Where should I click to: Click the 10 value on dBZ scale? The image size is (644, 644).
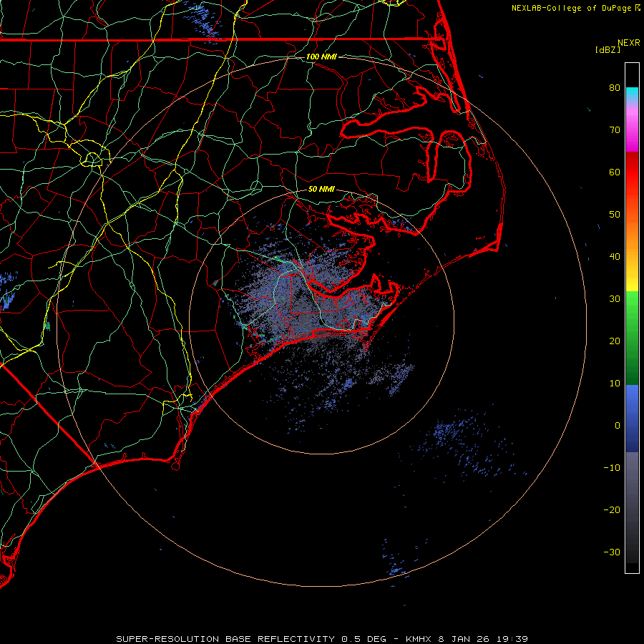coord(615,384)
